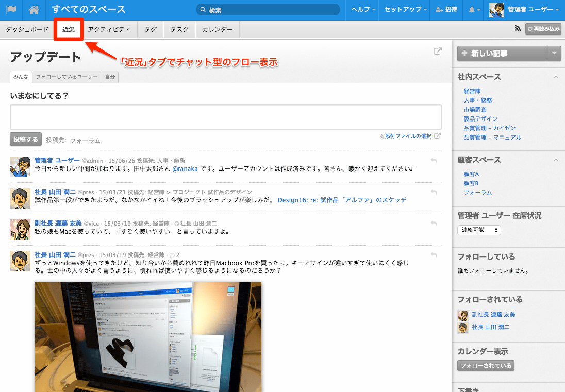
Task: Open the laptop photo attachment
Action: [148, 337]
